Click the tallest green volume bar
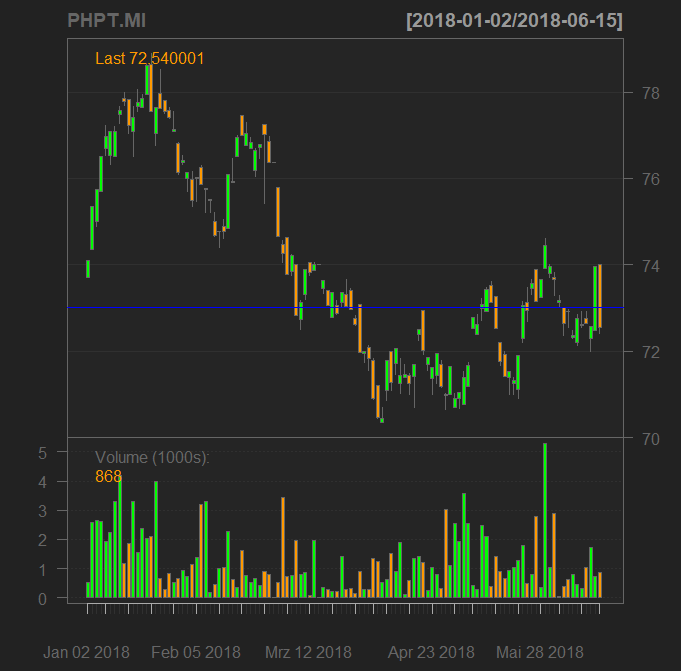 click(x=545, y=520)
